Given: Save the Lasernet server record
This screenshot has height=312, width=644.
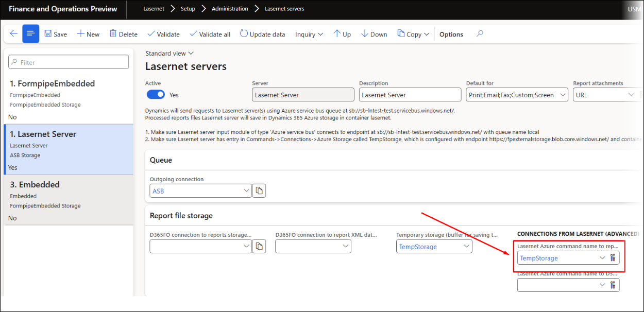Looking at the screenshot, I should 56,34.
